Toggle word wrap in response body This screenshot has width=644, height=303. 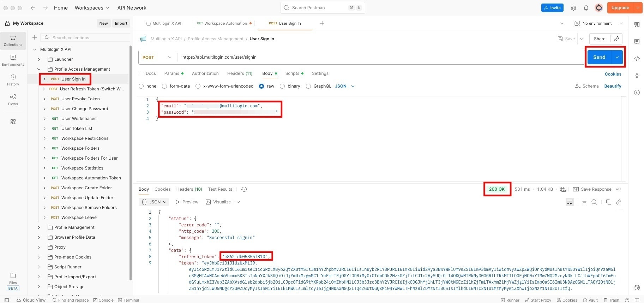tap(570, 202)
